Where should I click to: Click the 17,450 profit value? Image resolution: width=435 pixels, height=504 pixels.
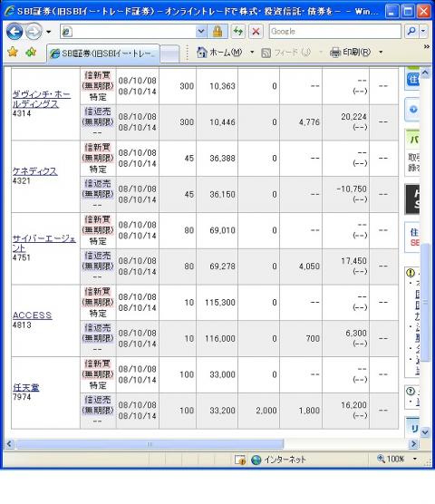tap(353, 261)
